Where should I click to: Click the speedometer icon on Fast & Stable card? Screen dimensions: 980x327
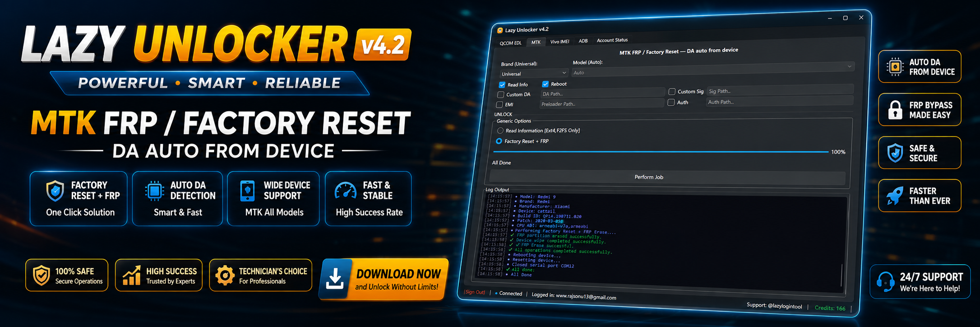click(x=346, y=191)
